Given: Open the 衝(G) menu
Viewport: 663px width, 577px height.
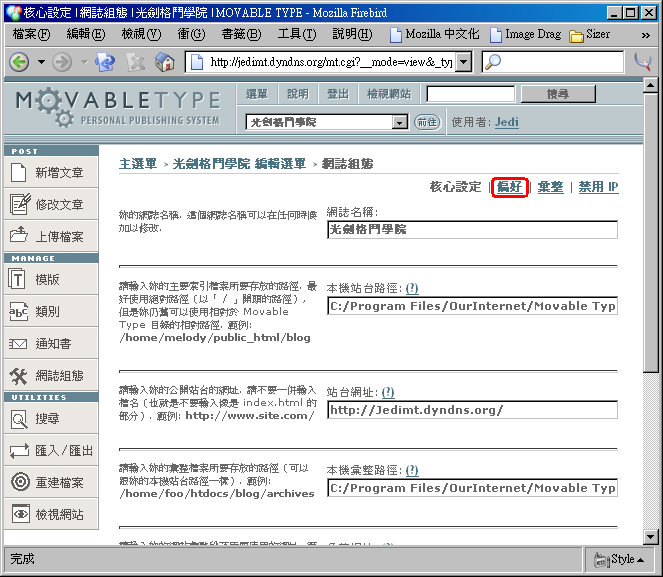Looking at the screenshot, I should click(x=191, y=34).
